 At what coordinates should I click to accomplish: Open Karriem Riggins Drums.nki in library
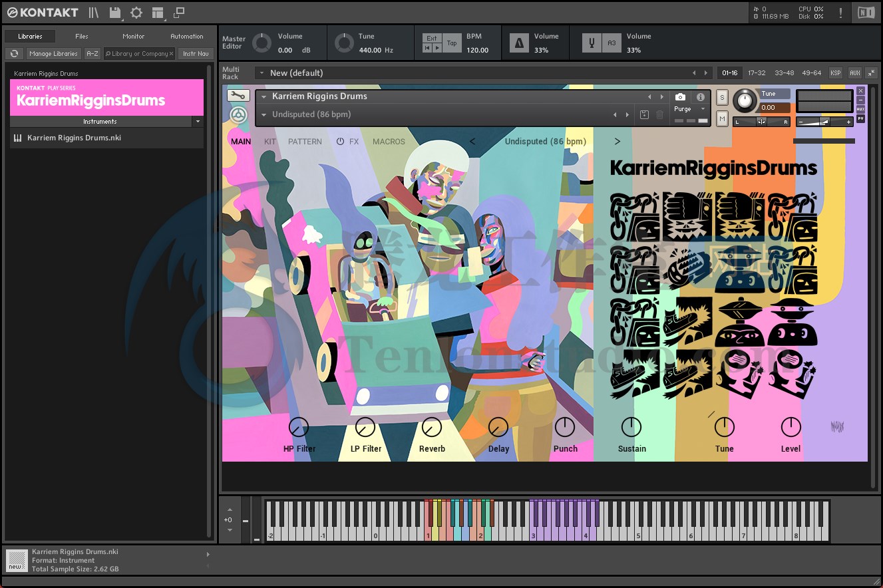[x=106, y=138]
